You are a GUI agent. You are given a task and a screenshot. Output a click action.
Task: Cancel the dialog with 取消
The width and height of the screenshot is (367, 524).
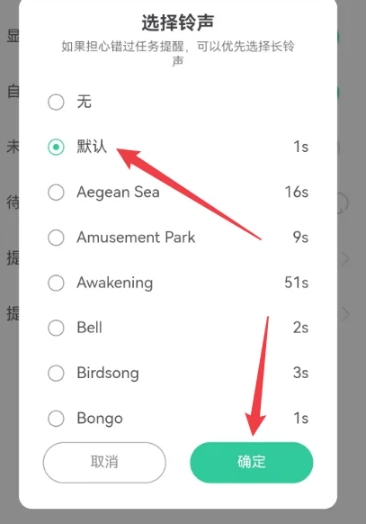104,463
